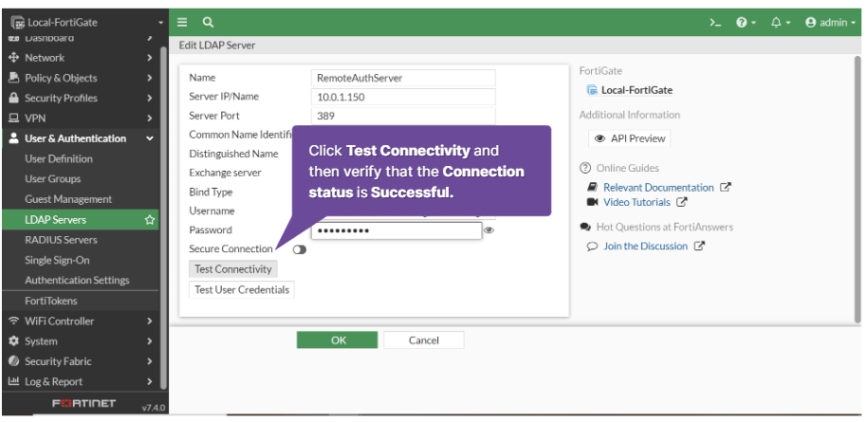Click the User & Authentication person icon
The width and height of the screenshot is (868, 422).
[x=14, y=138]
